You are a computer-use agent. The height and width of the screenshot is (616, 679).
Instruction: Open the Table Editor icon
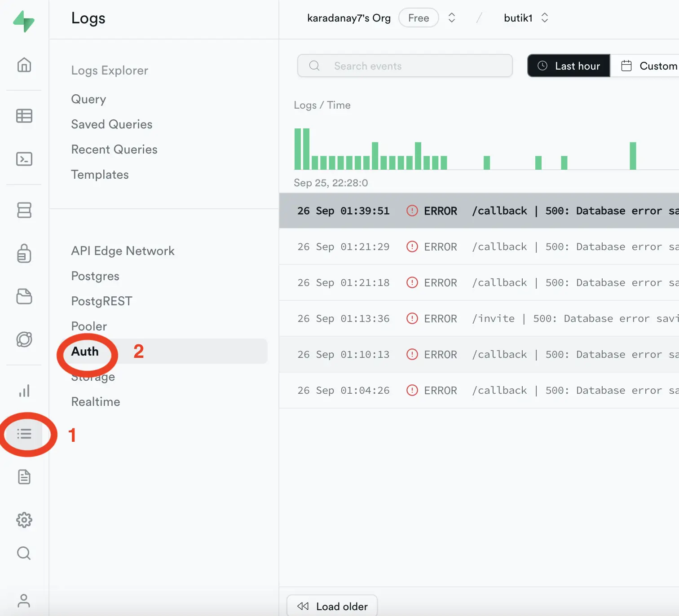(24, 116)
